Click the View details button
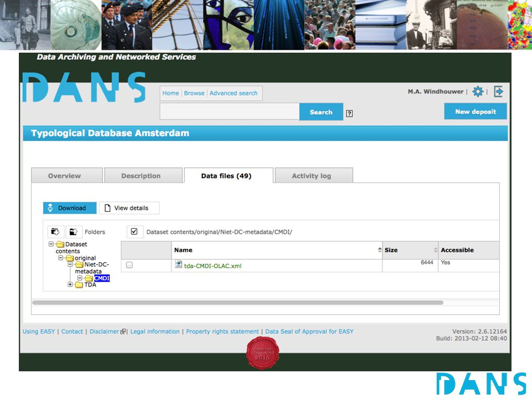The image size is (532, 399). point(129,208)
